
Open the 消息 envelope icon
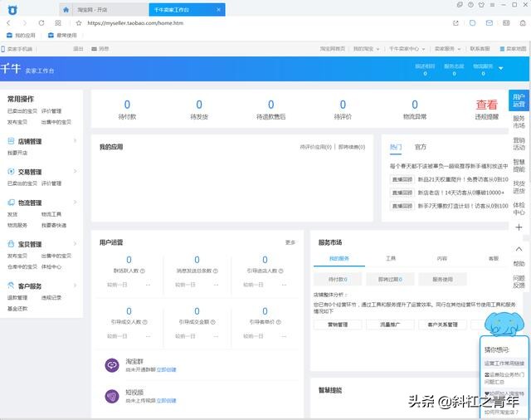click(94, 49)
